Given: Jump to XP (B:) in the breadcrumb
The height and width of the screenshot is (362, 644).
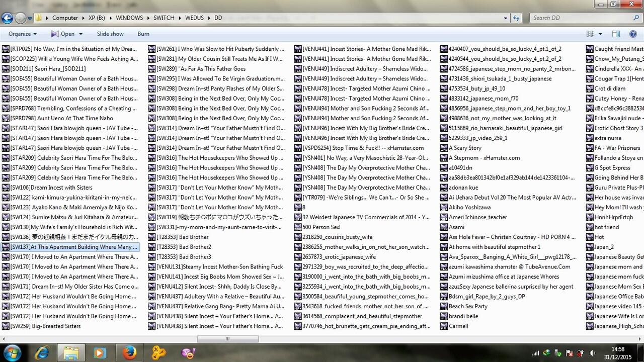Looking at the screenshot, I should point(98,18).
